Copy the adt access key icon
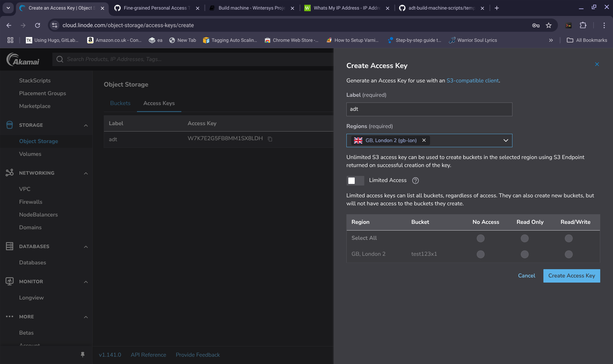 (270, 139)
